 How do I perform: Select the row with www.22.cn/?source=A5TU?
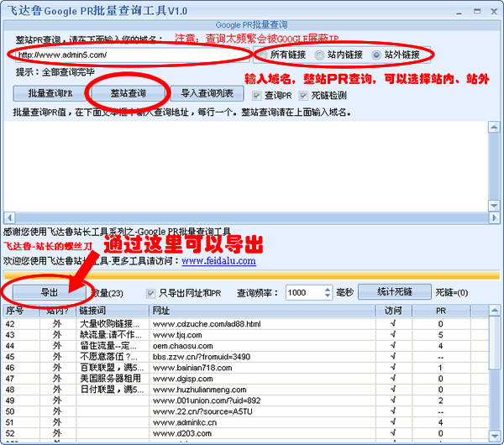pos(246,411)
